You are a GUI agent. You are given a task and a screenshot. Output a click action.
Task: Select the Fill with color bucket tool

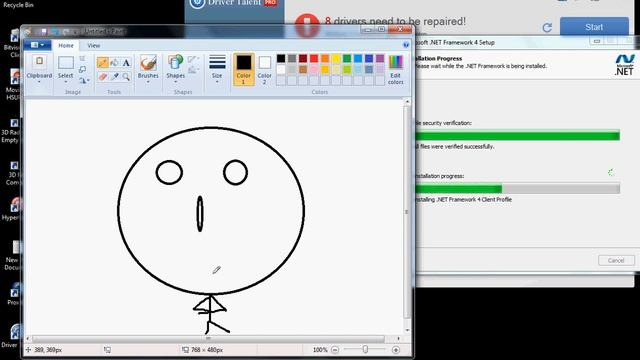click(x=114, y=63)
